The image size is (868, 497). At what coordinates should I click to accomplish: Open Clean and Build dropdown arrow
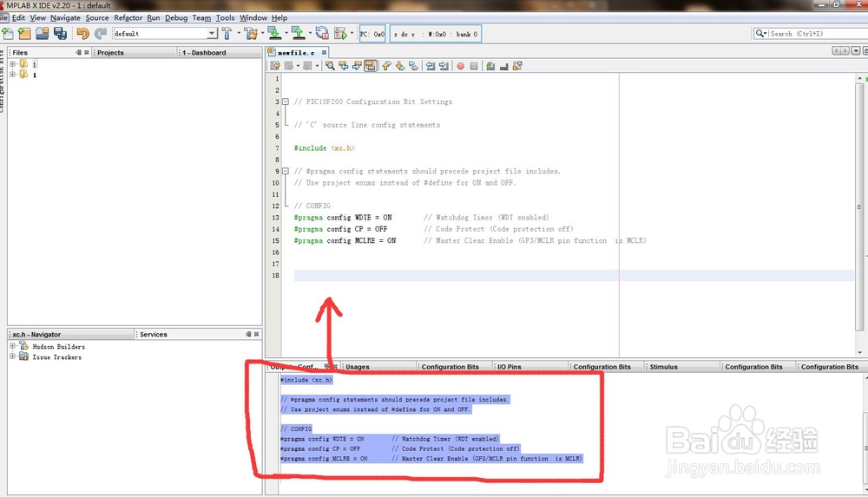tap(262, 33)
